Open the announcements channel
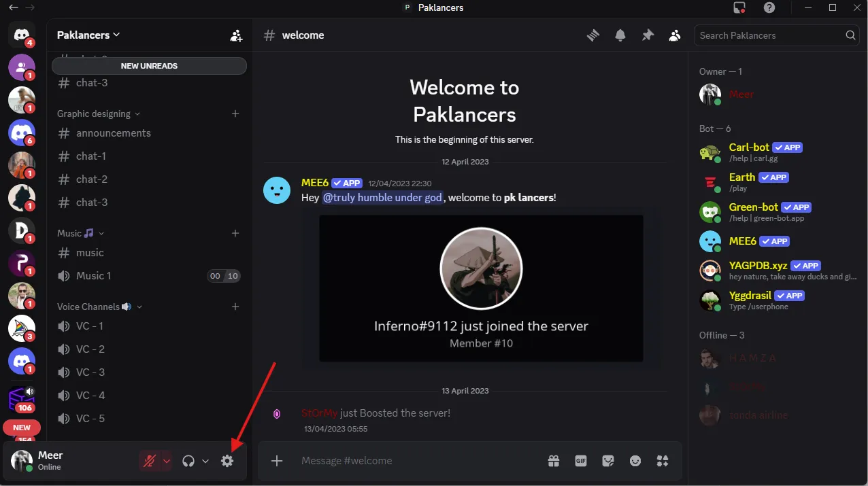The image size is (868, 486). (113, 133)
